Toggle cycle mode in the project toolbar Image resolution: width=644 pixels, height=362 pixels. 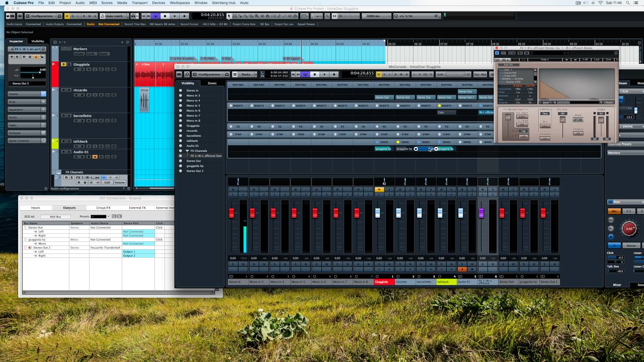(x=155, y=16)
